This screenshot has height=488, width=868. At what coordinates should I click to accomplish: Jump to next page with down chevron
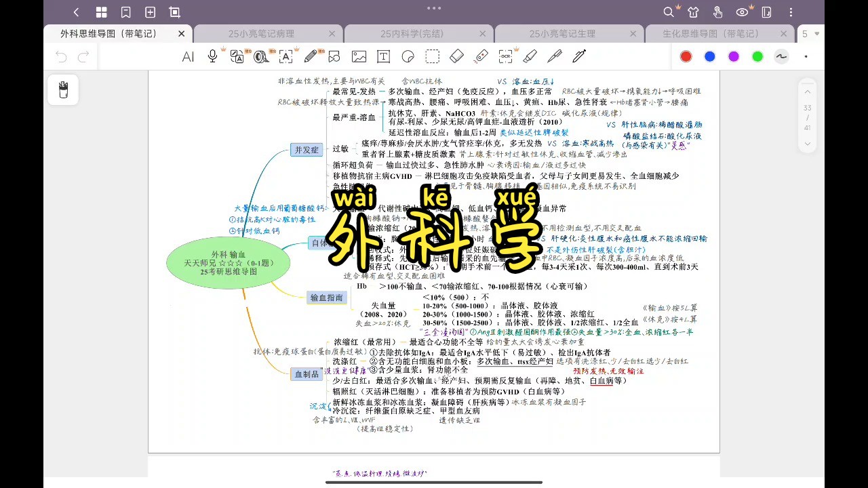pyautogui.click(x=807, y=144)
